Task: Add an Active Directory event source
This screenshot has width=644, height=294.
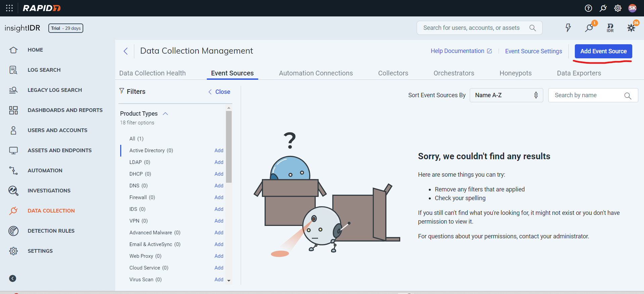Action: (x=219, y=151)
